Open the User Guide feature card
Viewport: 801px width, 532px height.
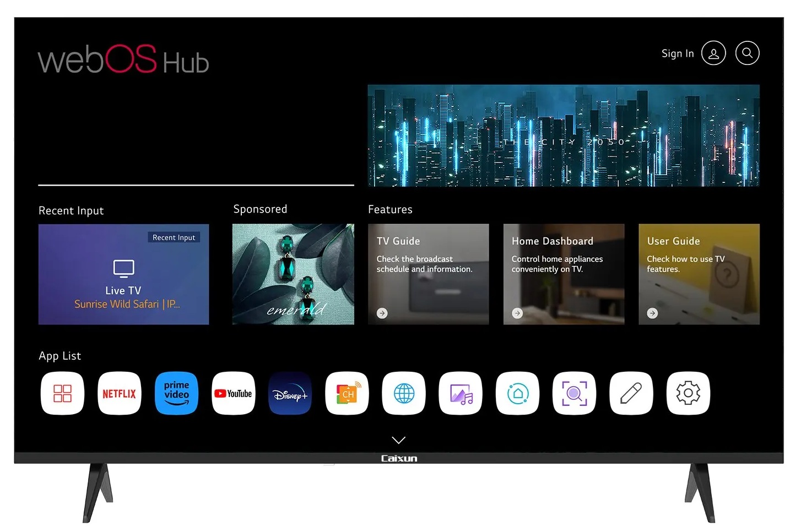[x=699, y=274]
